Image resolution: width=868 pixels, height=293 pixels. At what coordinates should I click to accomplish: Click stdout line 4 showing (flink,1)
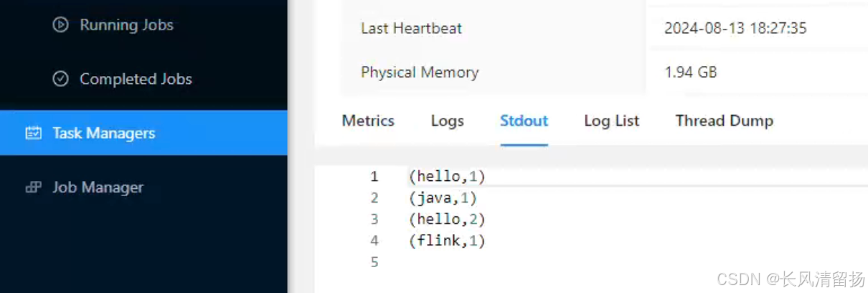(447, 241)
